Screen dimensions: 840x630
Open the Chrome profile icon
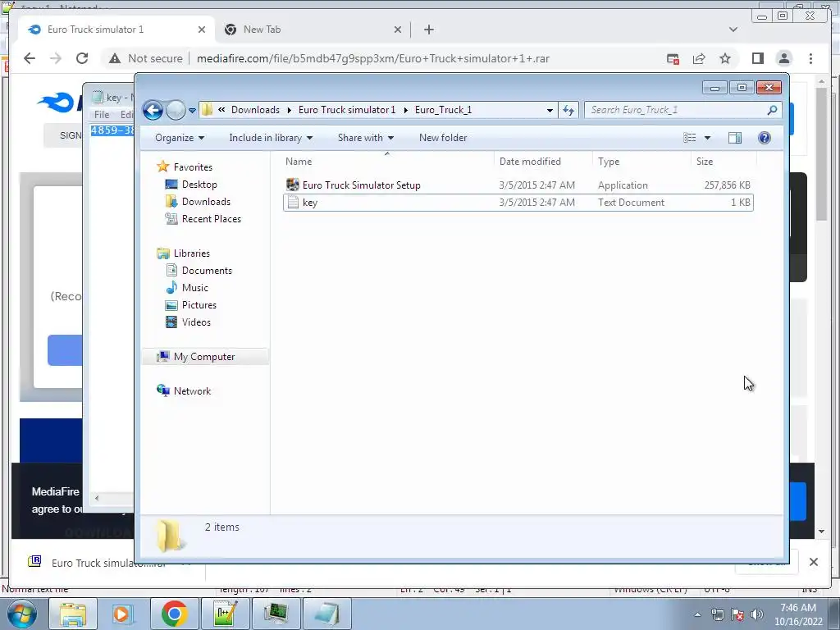point(783,58)
